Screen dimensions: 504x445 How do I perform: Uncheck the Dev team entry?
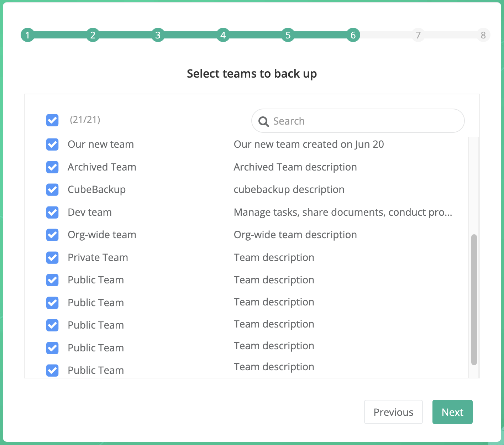point(52,212)
